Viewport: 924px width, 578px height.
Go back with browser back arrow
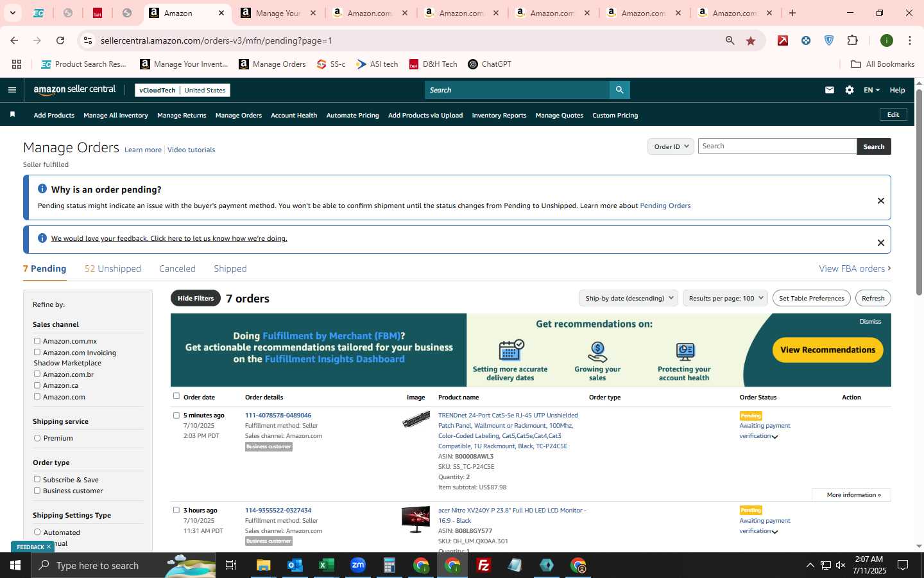(x=14, y=40)
